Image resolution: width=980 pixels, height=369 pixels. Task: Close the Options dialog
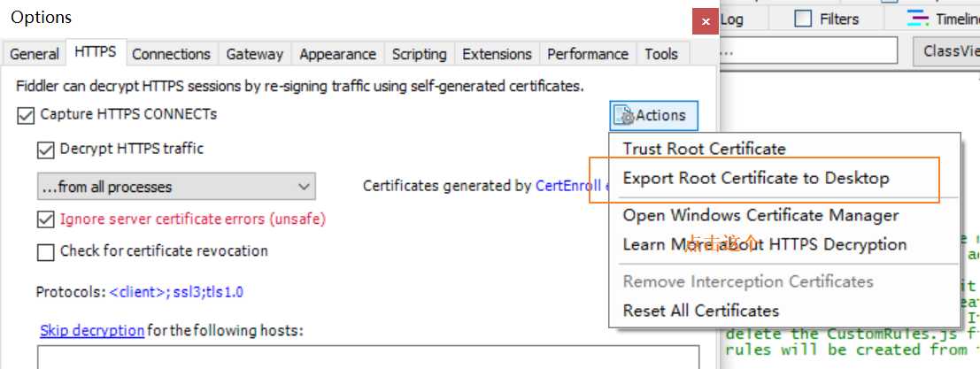tap(705, 22)
